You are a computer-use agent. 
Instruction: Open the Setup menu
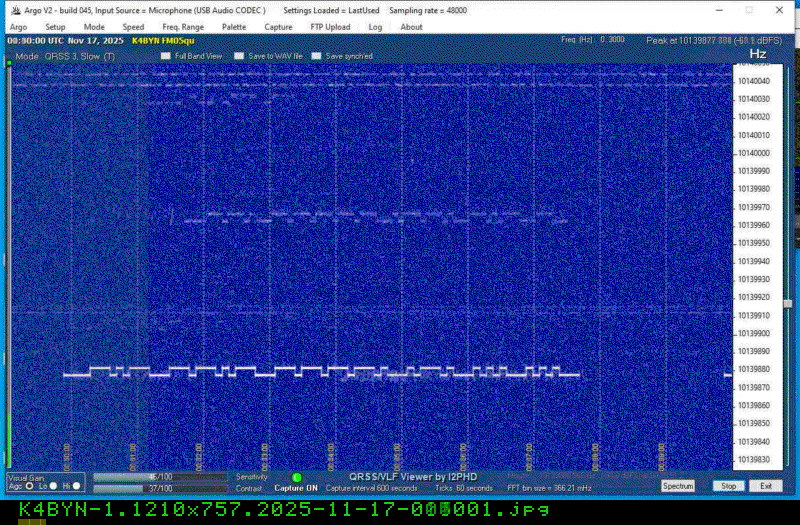click(55, 27)
